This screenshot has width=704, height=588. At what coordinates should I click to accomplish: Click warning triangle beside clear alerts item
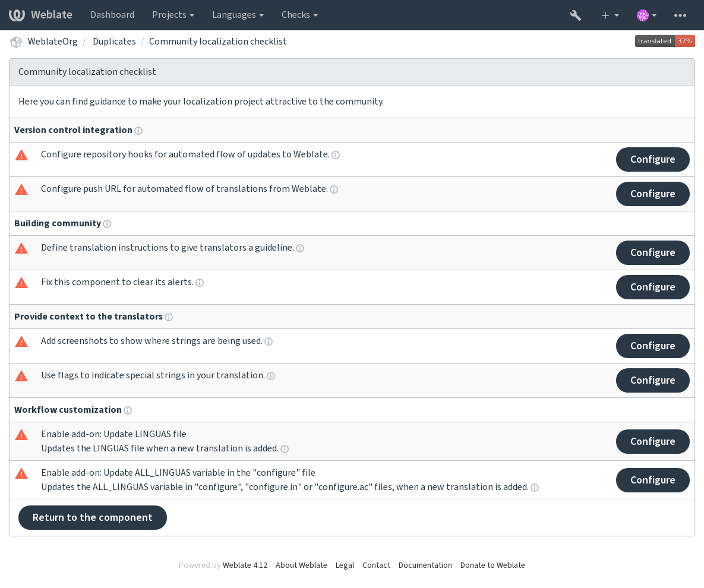point(21,283)
